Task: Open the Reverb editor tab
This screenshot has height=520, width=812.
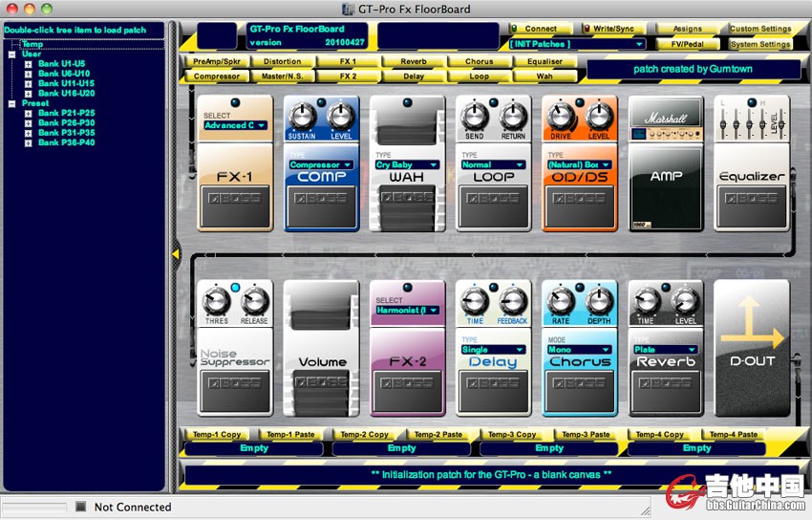Action: click(x=414, y=61)
